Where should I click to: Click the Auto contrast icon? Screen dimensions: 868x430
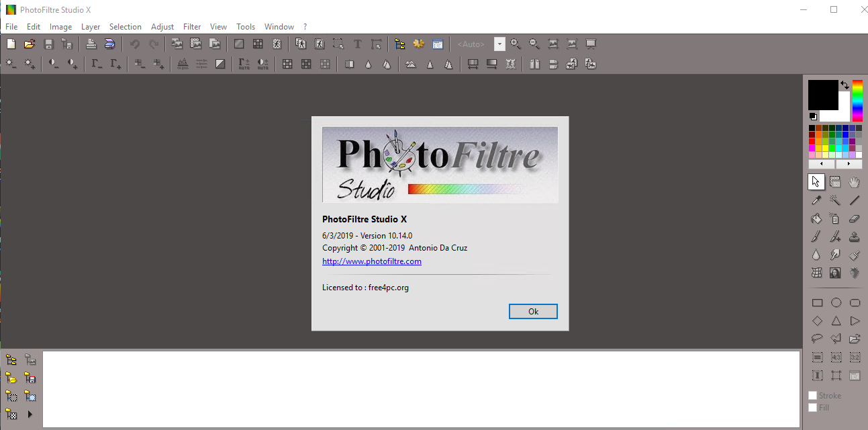click(x=263, y=64)
